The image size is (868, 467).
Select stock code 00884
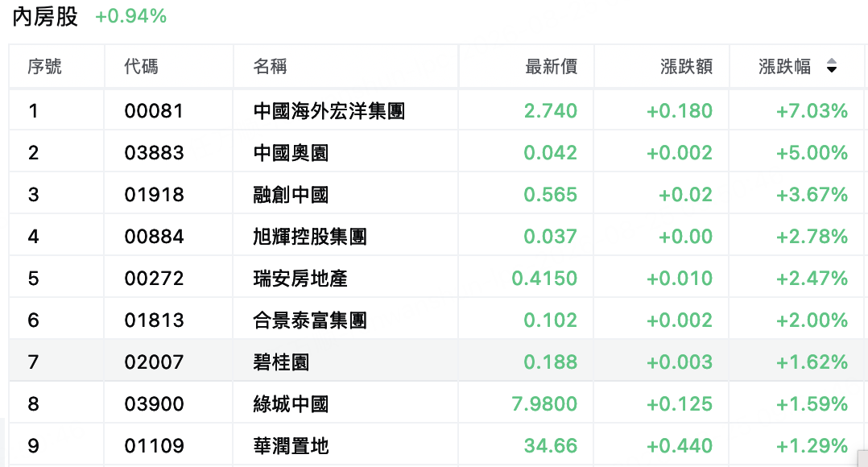click(x=154, y=237)
